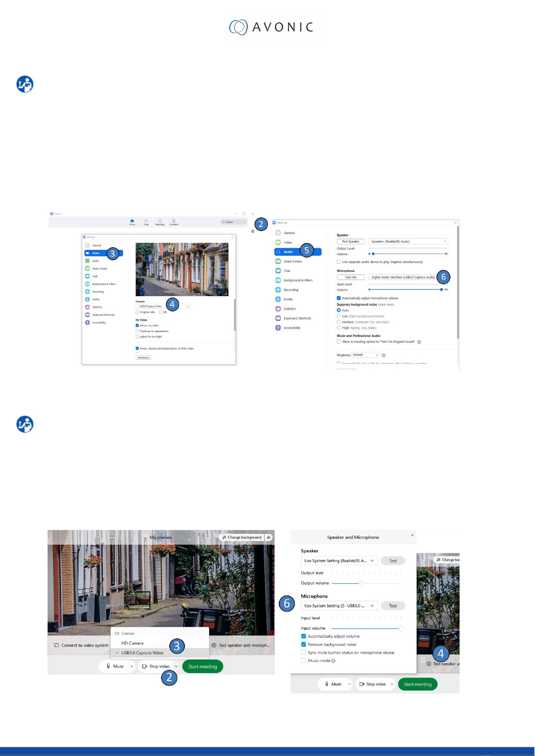The height and width of the screenshot is (756, 535).
Task: Open Learn more link for noise suppression
Action: point(386,305)
